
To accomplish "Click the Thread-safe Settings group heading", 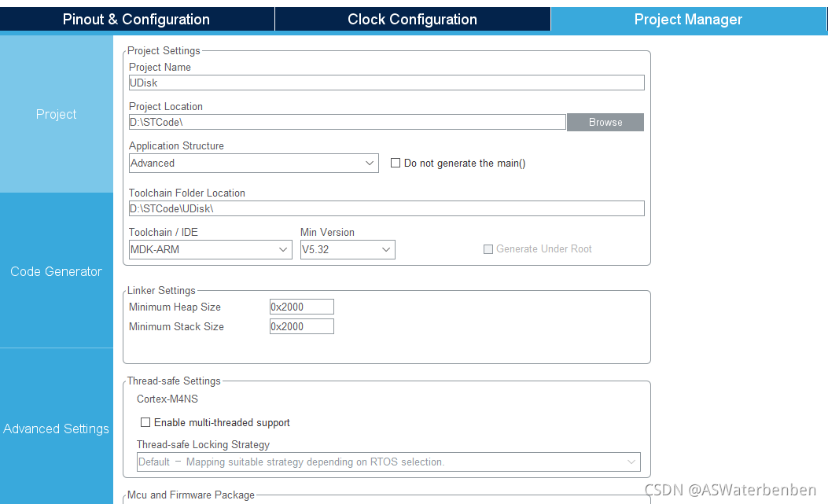I will pyautogui.click(x=174, y=381).
